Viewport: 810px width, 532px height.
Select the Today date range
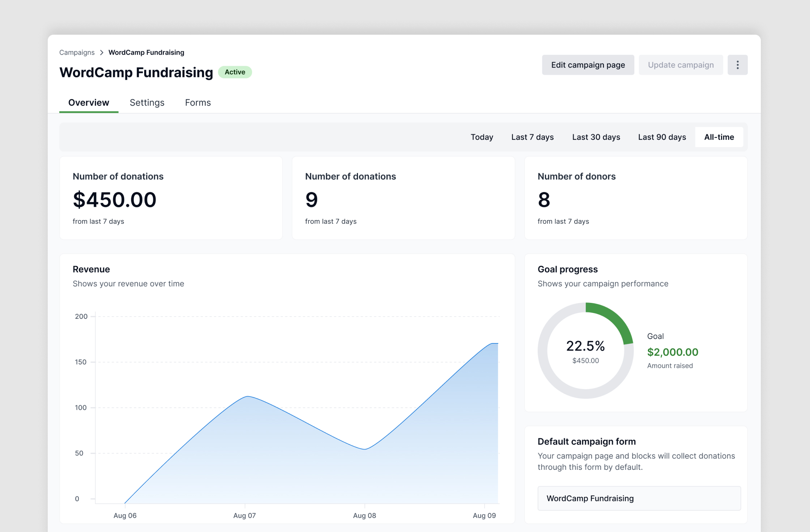482,137
